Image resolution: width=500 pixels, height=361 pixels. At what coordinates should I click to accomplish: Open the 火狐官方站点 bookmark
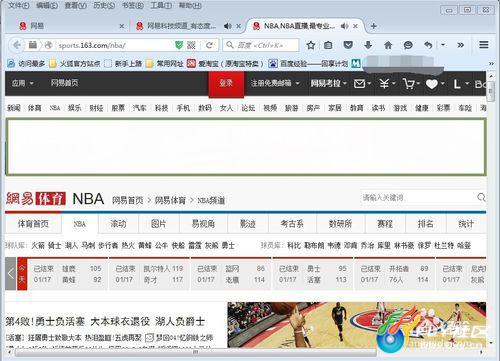coord(75,63)
